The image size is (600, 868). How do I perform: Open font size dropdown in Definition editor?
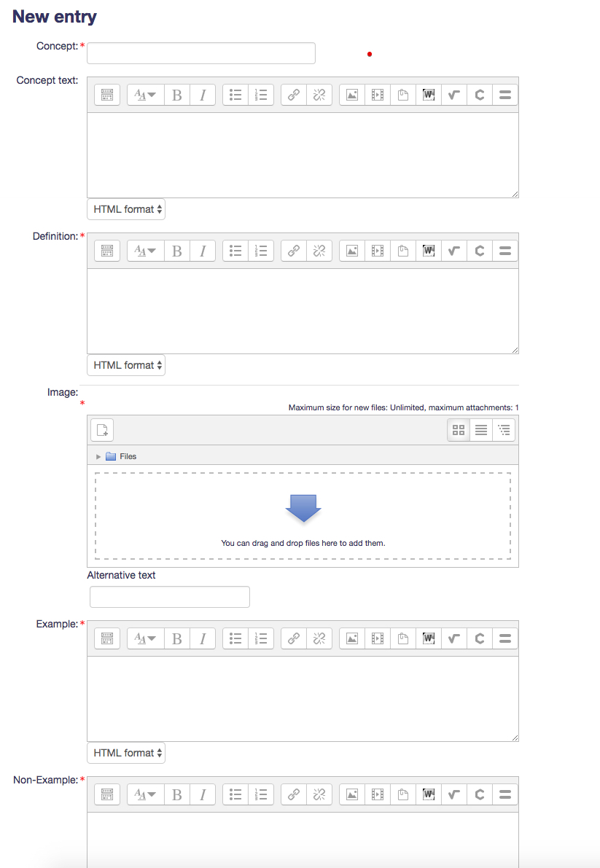tap(146, 251)
